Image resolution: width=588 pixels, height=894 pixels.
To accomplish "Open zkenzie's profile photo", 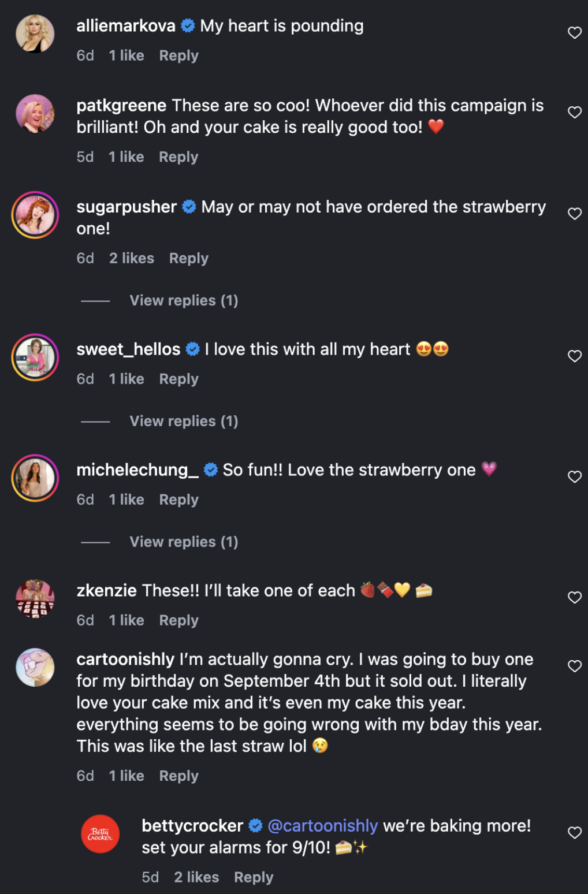I will [35, 598].
